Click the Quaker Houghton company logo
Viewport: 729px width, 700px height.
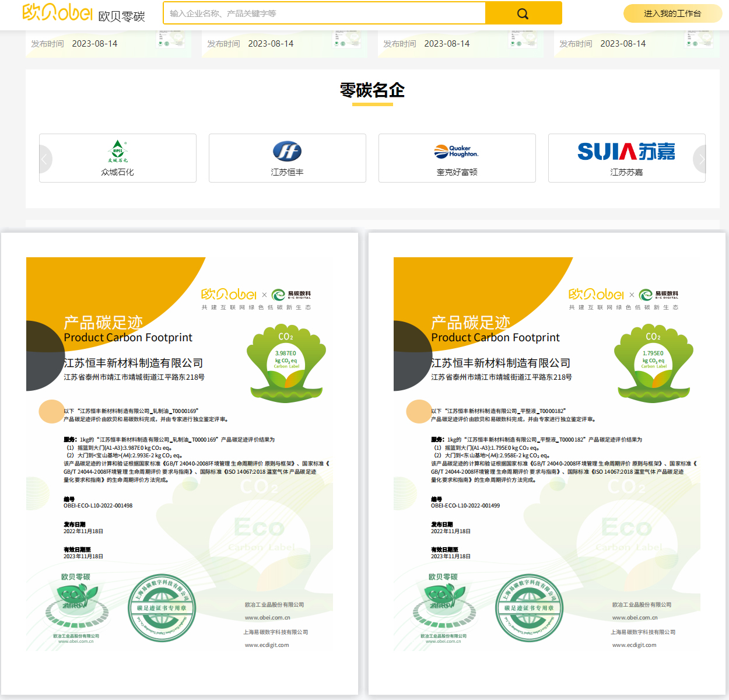click(x=456, y=151)
